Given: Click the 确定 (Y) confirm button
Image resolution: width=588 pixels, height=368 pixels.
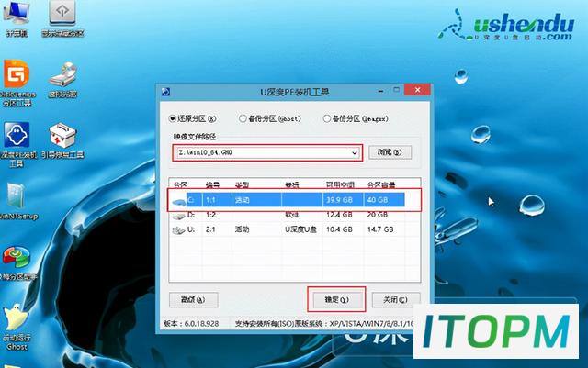Looking at the screenshot, I should (x=336, y=300).
